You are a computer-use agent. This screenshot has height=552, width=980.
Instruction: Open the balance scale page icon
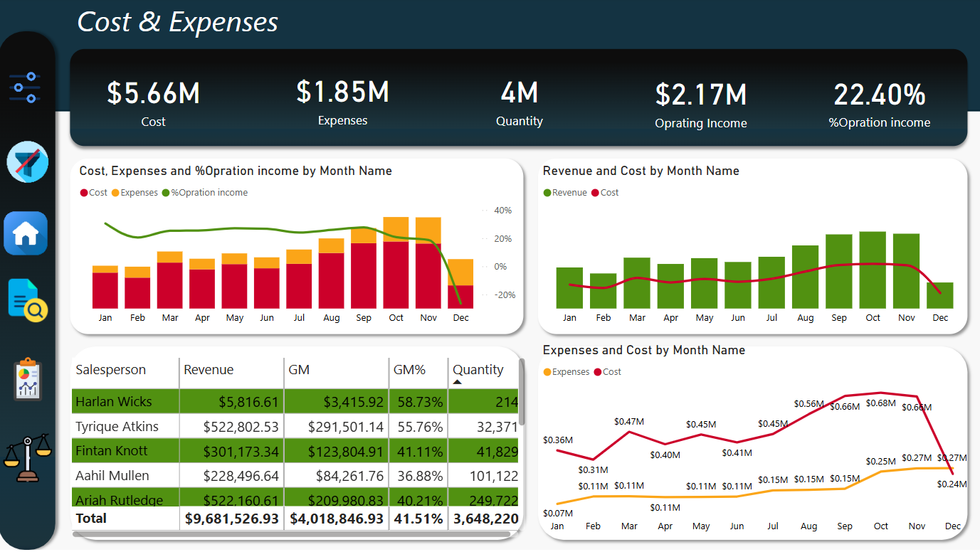[27, 458]
